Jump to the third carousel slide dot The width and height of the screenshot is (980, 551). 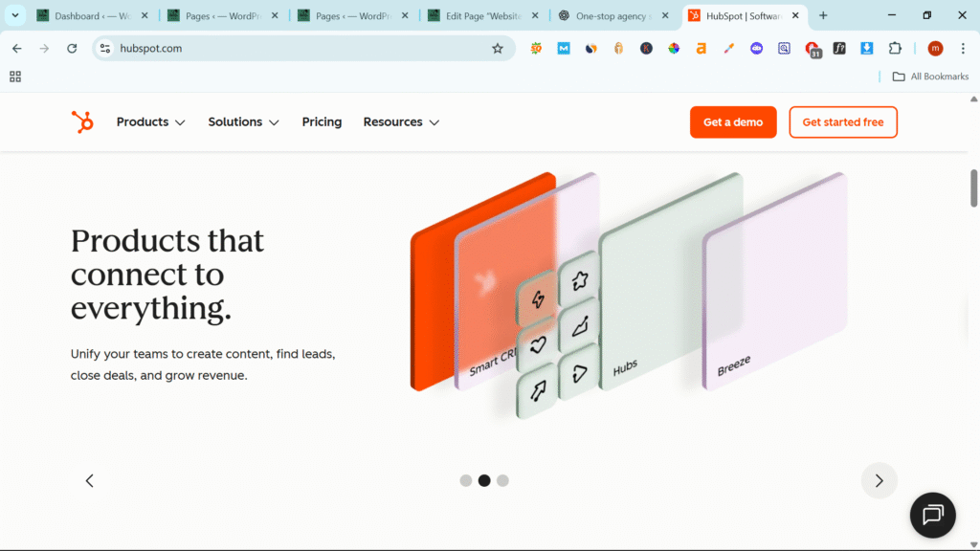tap(502, 480)
